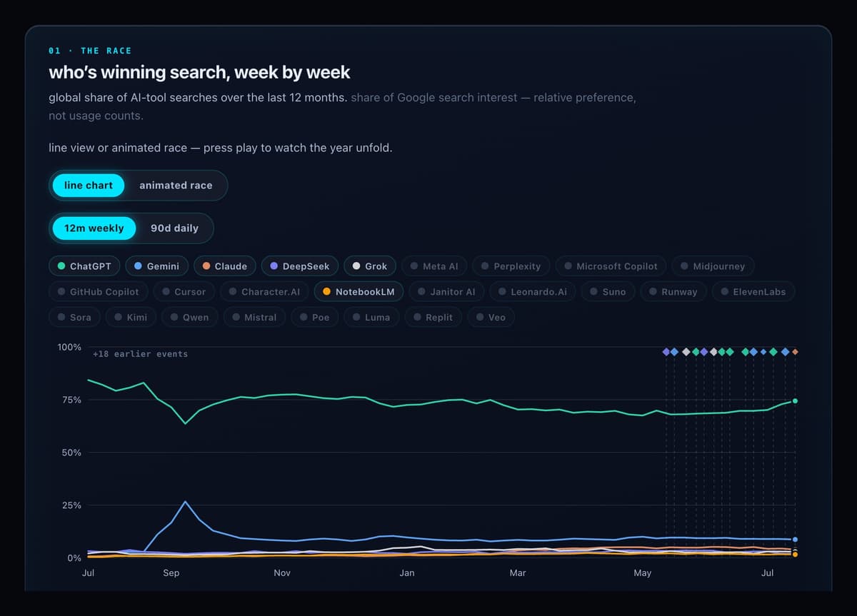Image resolution: width=857 pixels, height=616 pixels.
Task: Click the Nov x-axis label
Action: pos(282,573)
